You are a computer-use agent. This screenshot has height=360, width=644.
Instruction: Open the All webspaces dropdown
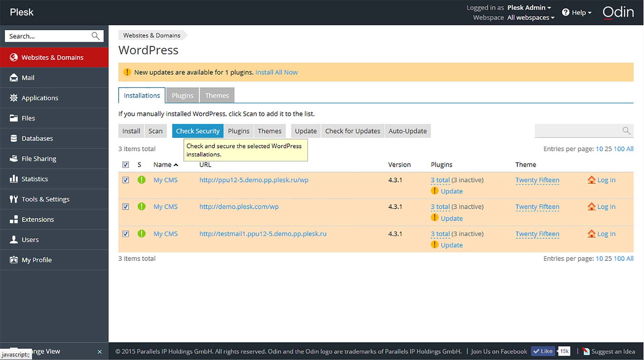click(x=531, y=17)
